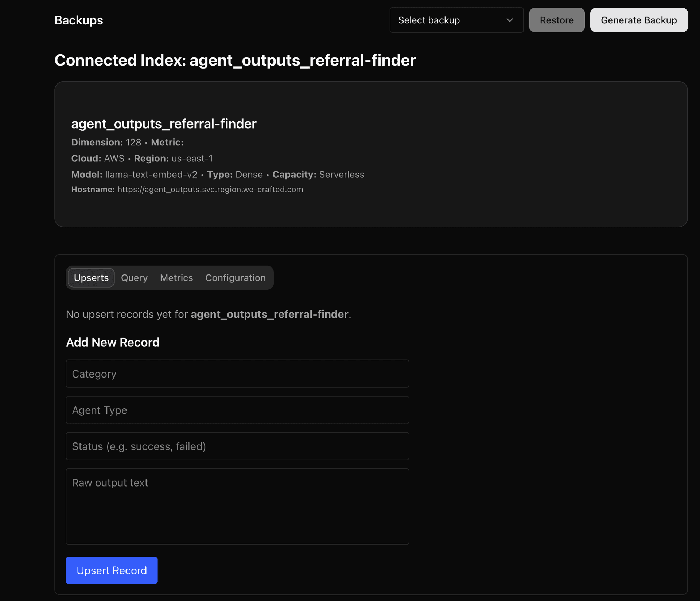The height and width of the screenshot is (601, 700).
Task: Click the chevron arrow in backup selector
Action: pyautogui.click(x=509, y=20)
